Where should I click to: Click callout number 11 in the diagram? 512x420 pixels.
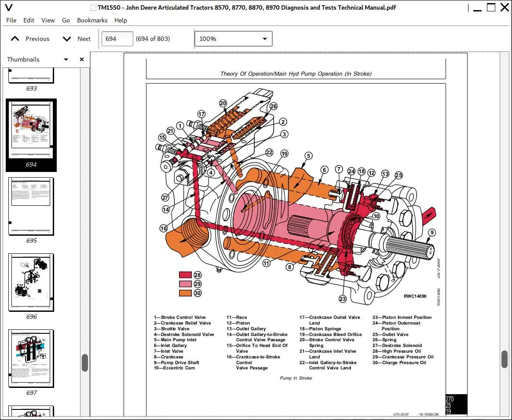(267, 263)
